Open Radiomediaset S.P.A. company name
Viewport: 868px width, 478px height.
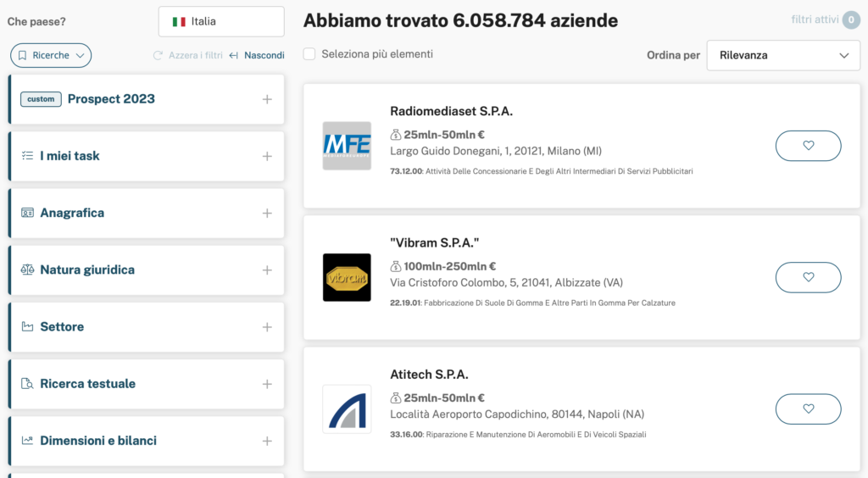click(451, 111)
